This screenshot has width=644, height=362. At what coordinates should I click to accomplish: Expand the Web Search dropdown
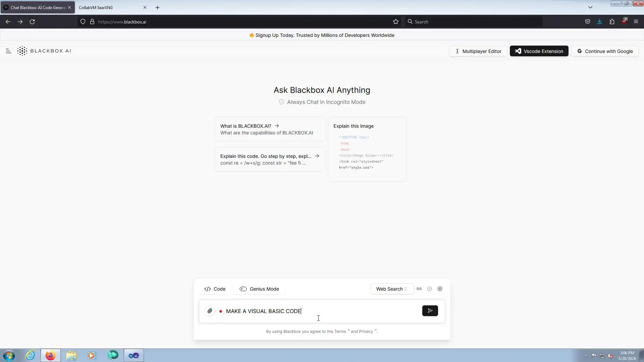coord(391,289)
